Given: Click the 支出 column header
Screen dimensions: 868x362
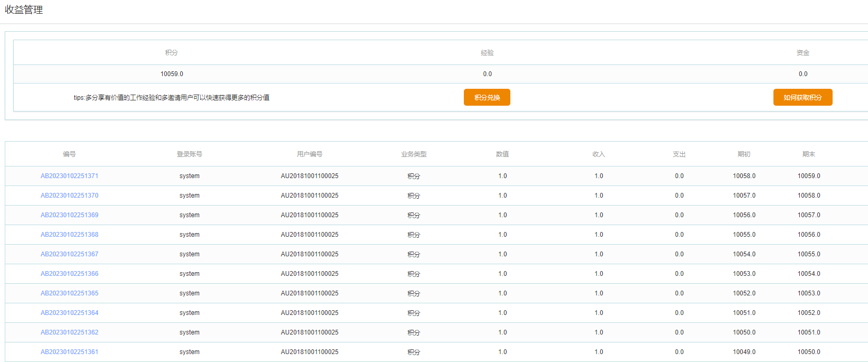Looking at the screenshot, I should pyautogui.click(x=679, y=154).
